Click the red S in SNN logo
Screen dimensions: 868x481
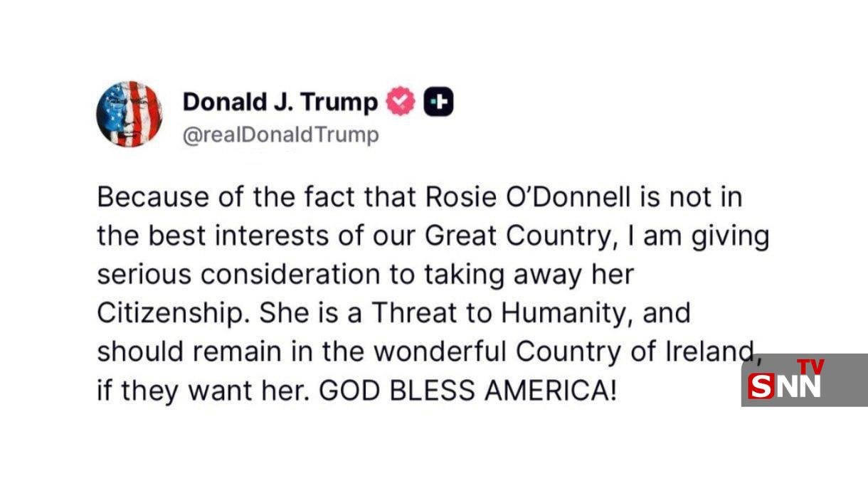(761, 386)
